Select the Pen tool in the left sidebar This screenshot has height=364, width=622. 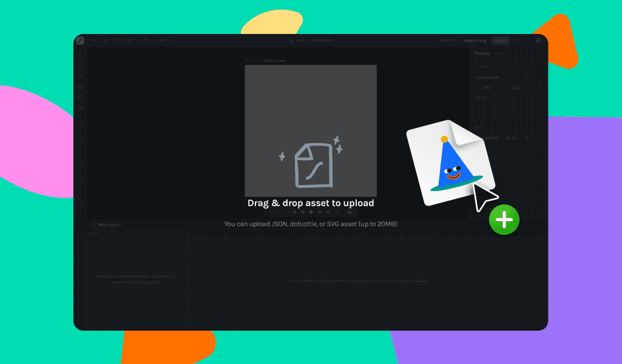(x=79, y=76)
